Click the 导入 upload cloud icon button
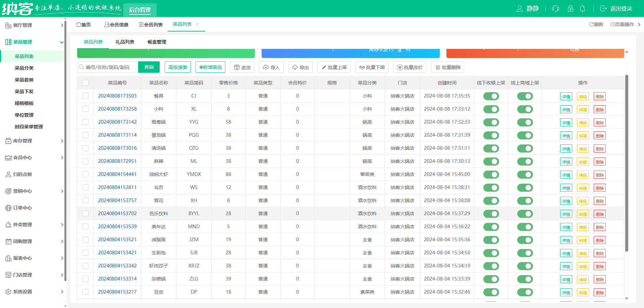 pos(271,67)
